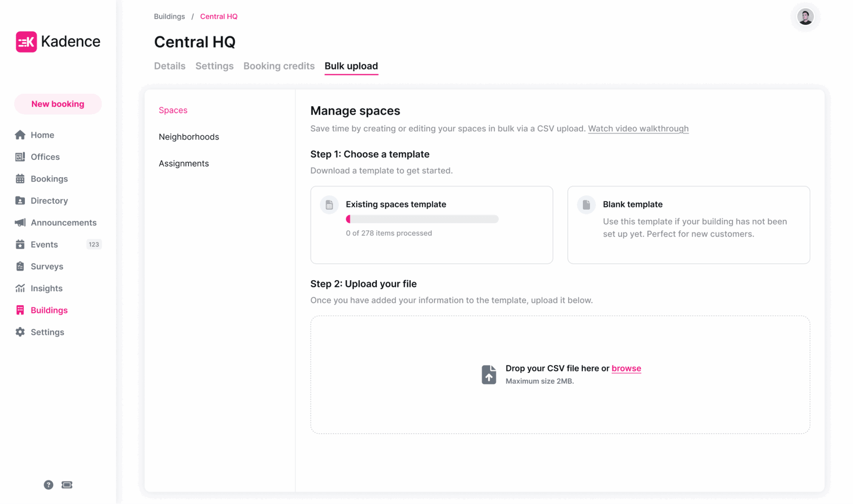Click the help question mark icon
The height and width of the screenshot is (504, 853).
click(48, 484)
